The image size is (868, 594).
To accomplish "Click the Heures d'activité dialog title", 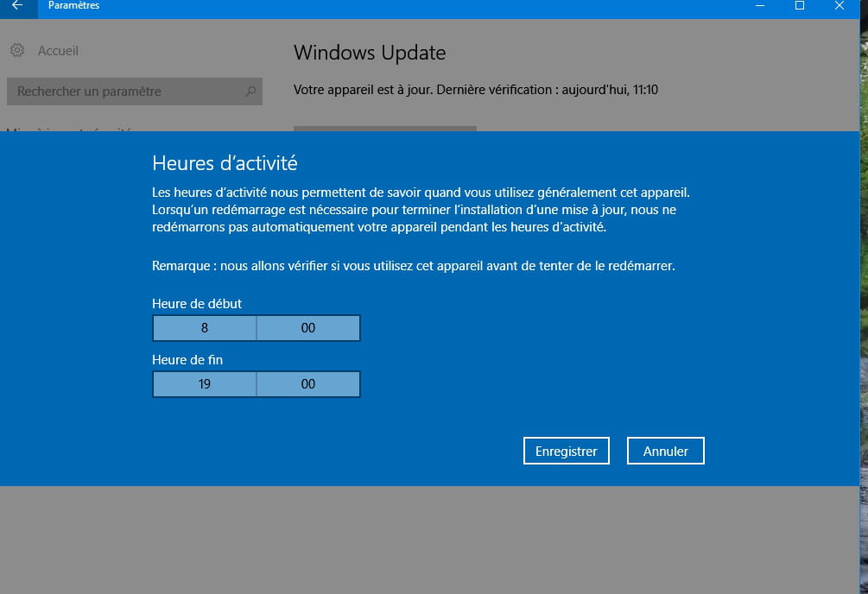I will tap(225, 163).
